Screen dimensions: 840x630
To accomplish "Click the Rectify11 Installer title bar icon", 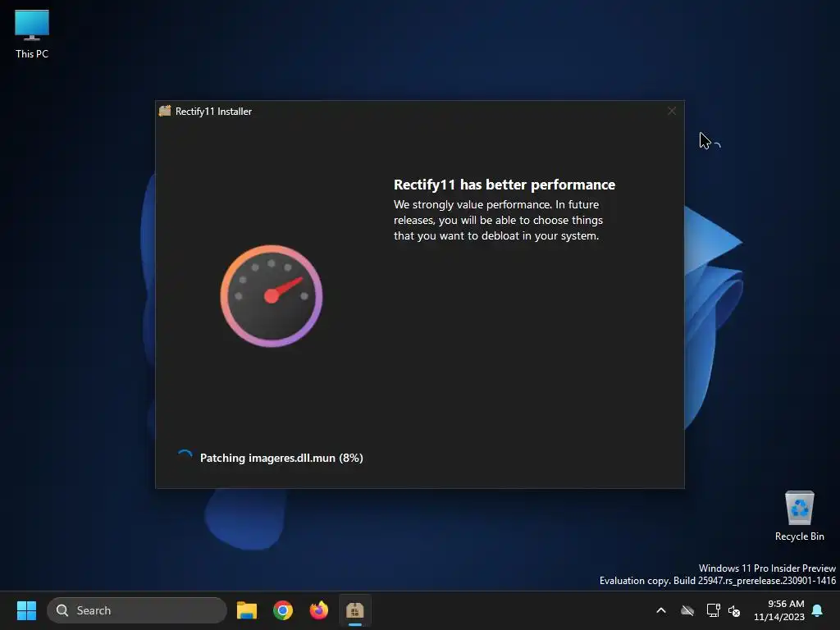I will [165, 111].
